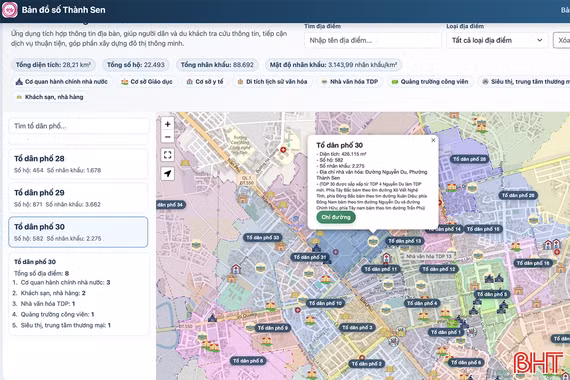
Task: Close the Tổ dân phố 30 popup
Action: click(x=433, y=140)
